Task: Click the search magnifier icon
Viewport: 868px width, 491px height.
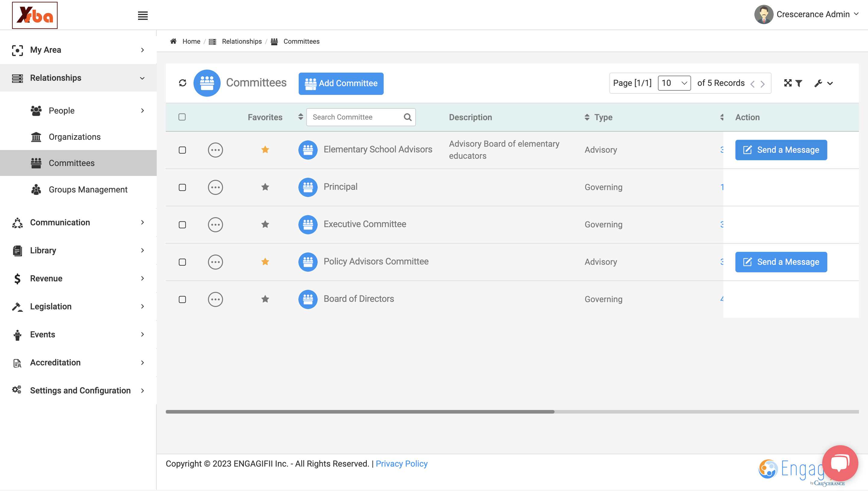Action: click(x=407, y=117)
